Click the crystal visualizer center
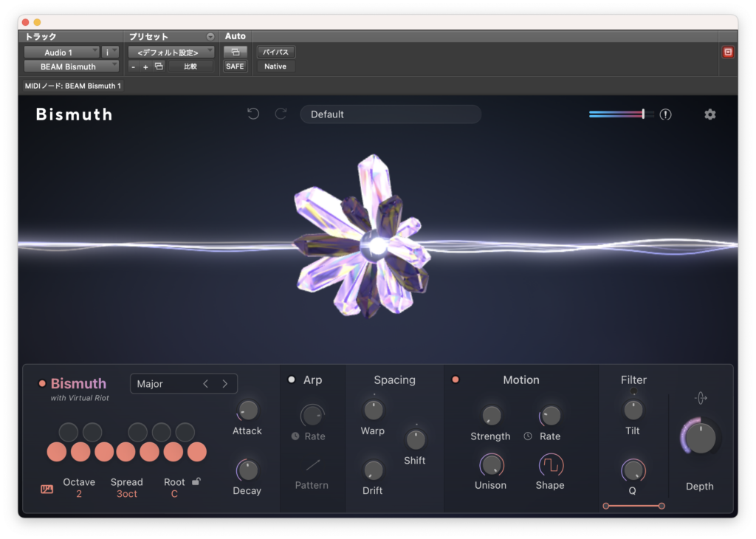 (376, 247)
